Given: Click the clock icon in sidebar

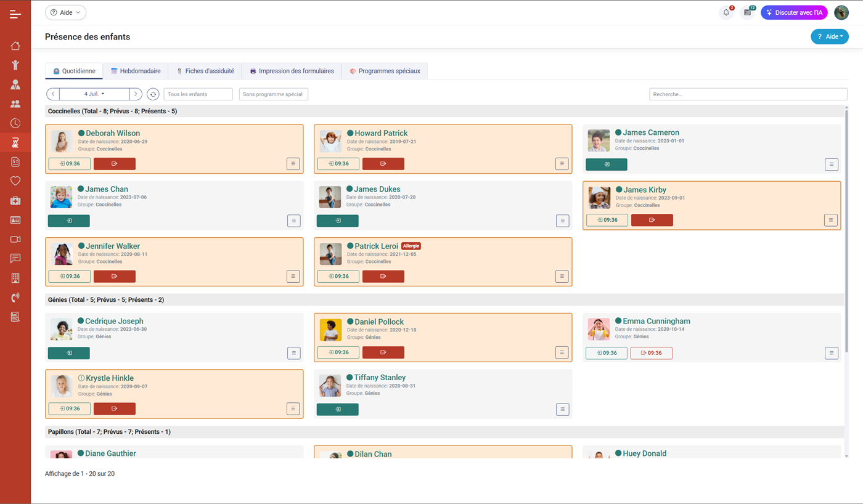Looking at the screenshot, I should coord(15,123).
